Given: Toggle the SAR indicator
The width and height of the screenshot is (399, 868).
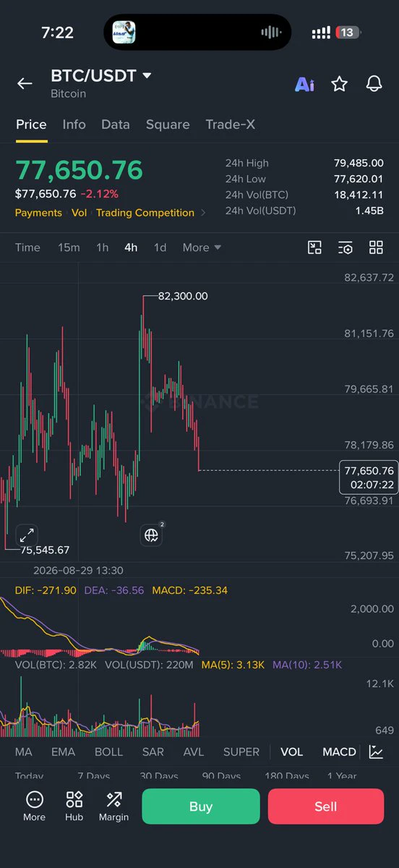Looking at the screenshot, I should (153, 752).
